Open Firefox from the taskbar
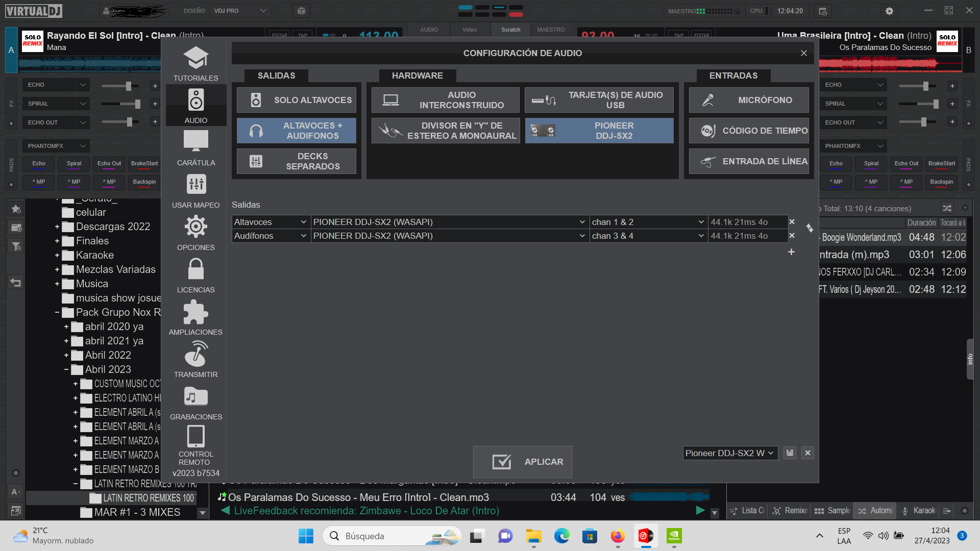This screenshot has width=980, height=551. pyautogui.click(x=618, y=536)
